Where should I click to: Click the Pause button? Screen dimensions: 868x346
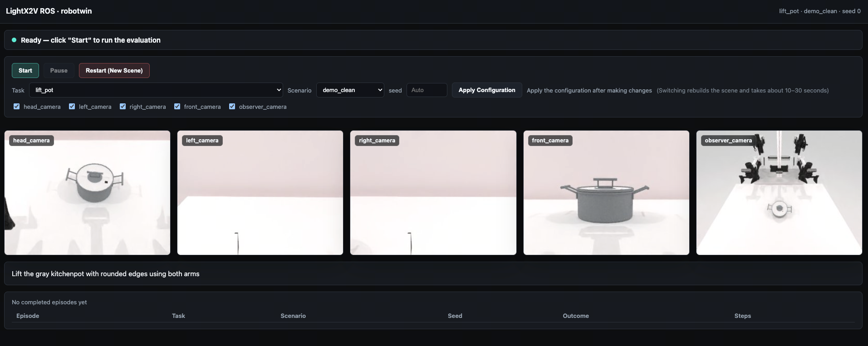pos(59,70)
